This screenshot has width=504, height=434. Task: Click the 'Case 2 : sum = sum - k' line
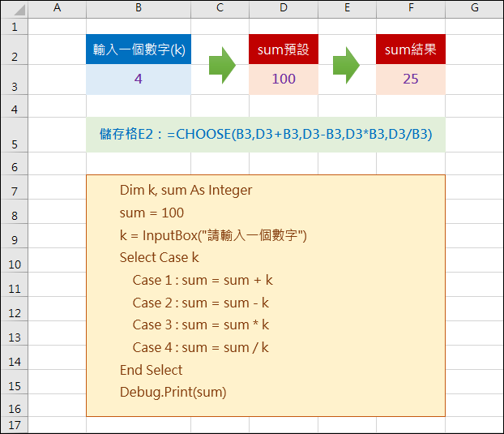[201, 303]
